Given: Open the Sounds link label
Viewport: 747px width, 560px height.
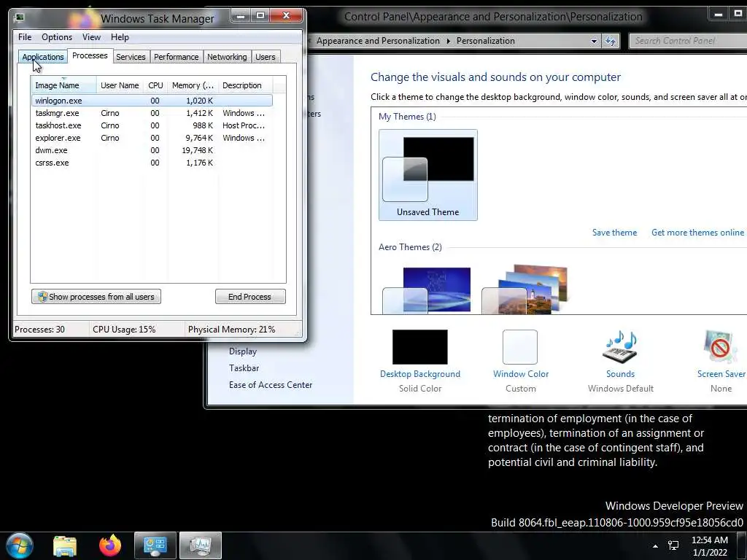Looking at the screenshot, I should click(620, 374).
